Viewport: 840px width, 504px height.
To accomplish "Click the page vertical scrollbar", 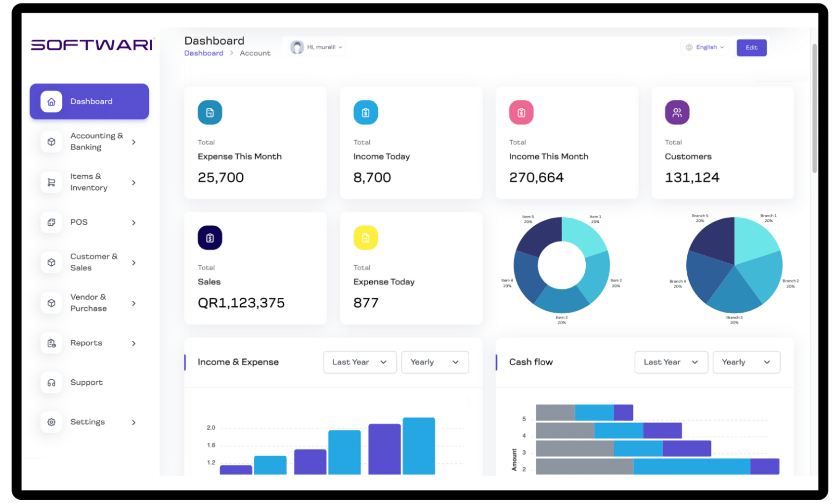I will click(x=814, y=107).
